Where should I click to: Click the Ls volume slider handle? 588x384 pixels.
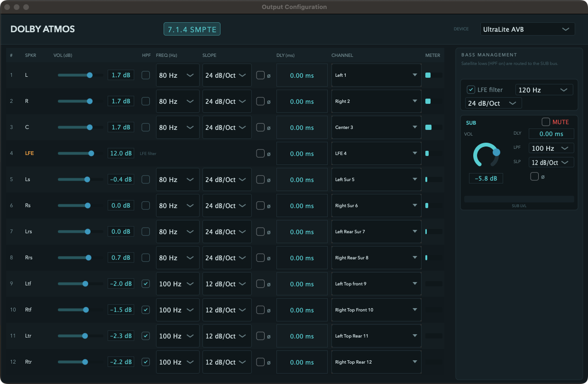point(87,179)
